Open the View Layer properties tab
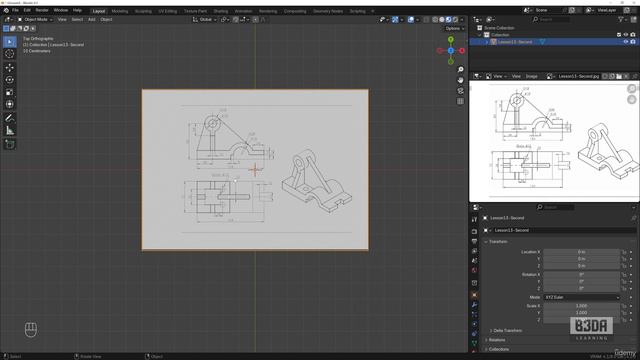 pyautogui.click(x=474, y=251)
